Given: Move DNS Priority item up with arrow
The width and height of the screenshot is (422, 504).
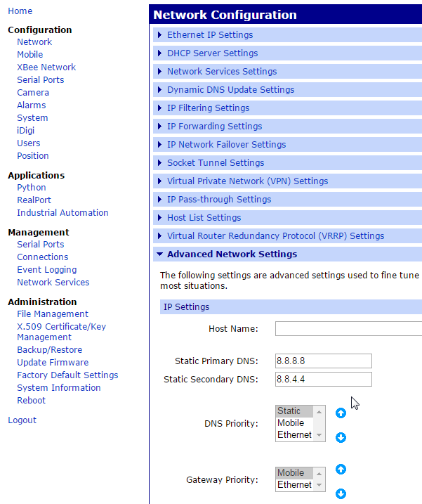Looking at the screenshot, I should tap(341, 413).
